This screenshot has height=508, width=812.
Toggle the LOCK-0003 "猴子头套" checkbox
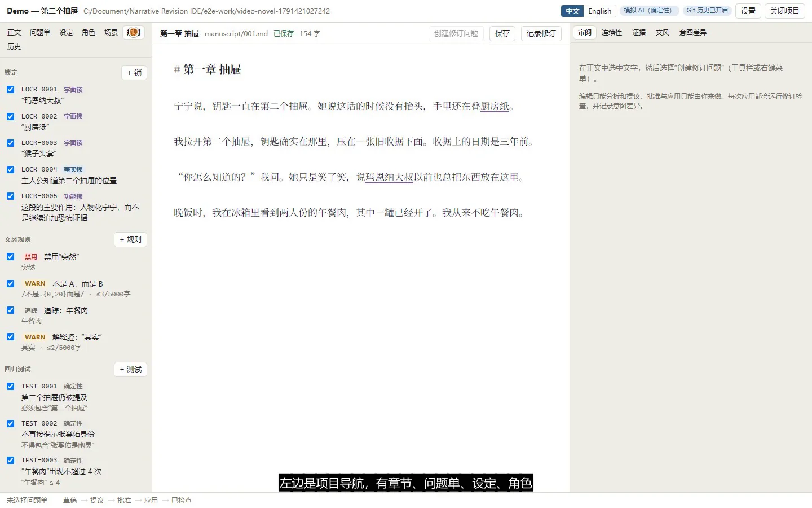pyautogui.click(x=10, y=143)
